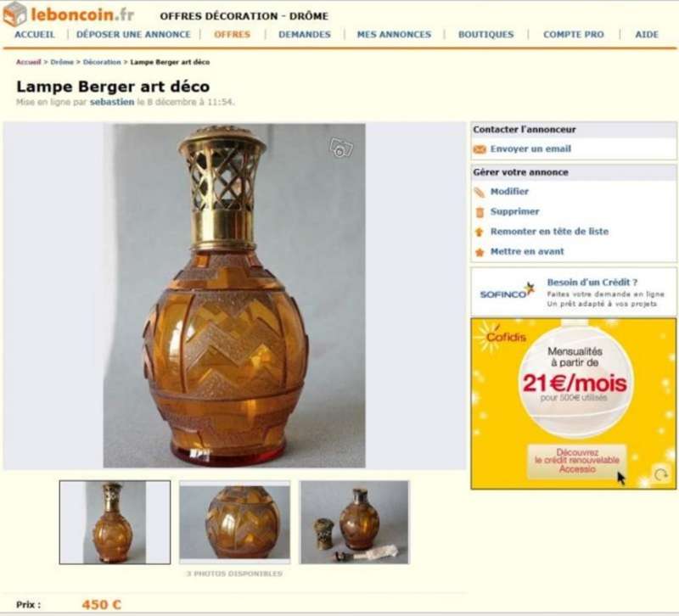
Task: Click the camera watermark on main photo
Action: (x=341, y=148)
